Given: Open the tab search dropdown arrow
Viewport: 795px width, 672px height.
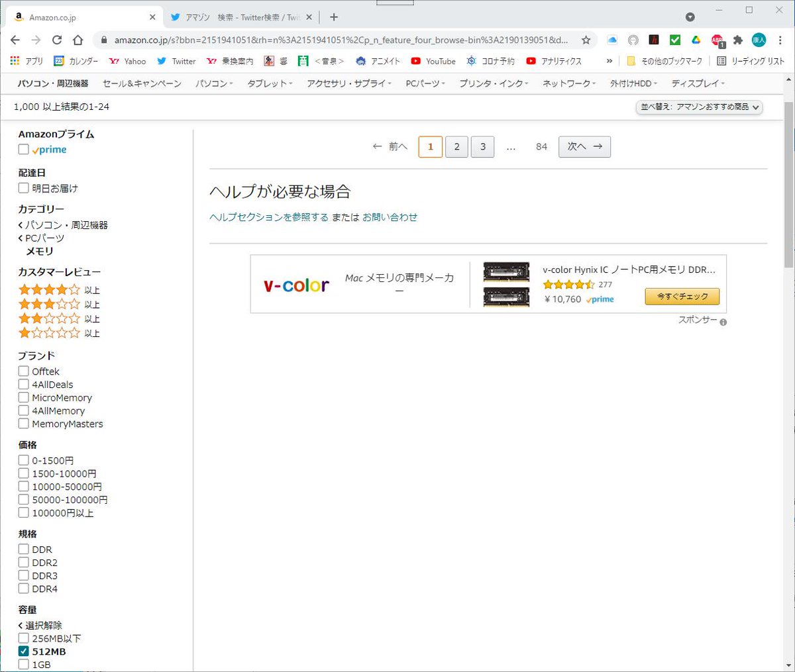Looking at the screenshot, I should (690, 17).
